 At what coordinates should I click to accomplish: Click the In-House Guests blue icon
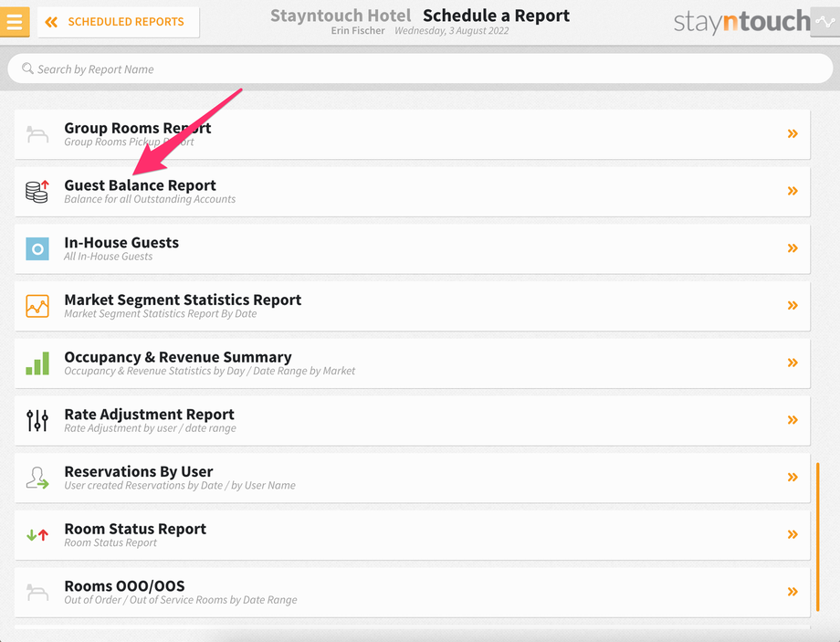click(37, 248)
